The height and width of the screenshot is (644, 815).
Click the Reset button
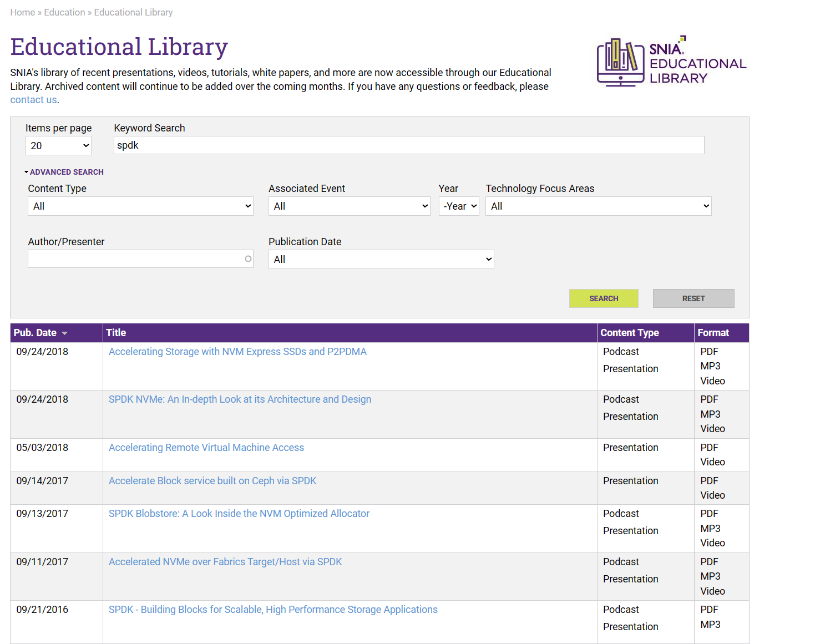click(x=693, y=298)
